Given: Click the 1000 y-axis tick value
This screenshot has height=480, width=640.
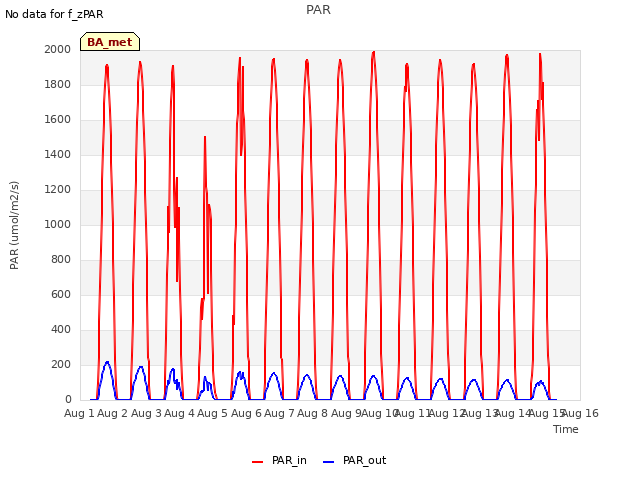Looking at the screenshot, I should click(58, 224).
